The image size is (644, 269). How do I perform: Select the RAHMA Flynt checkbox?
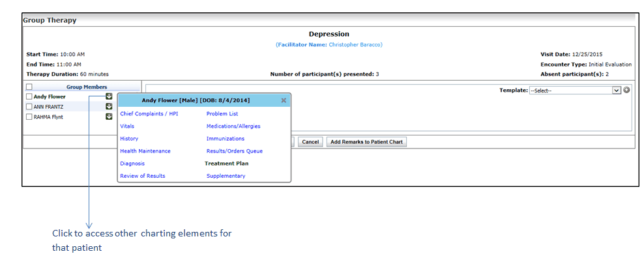29,117
